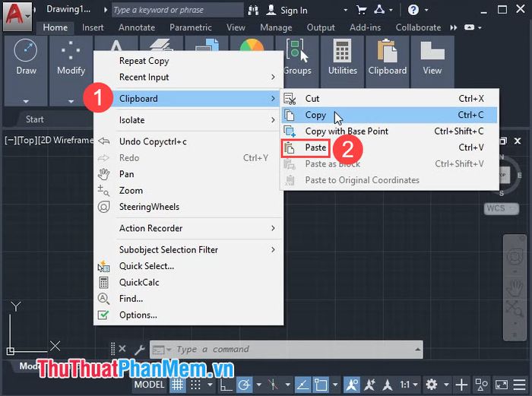This screenshot has width=532, height=396.
Task: Toggle isometric drafting in status bar
Action: pos(273,385)
